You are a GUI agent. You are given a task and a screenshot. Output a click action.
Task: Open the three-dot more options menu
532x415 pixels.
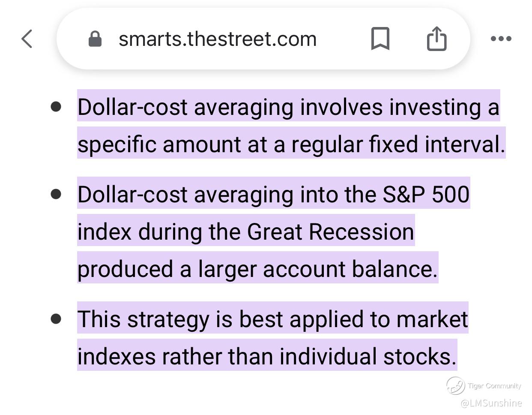[x=501, y=39]
